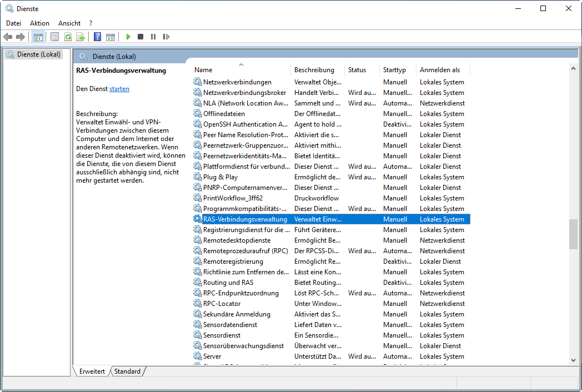Select Programmkompatibilitäts-... service
The image size is (582, 392).
click(x=244, y=209)
